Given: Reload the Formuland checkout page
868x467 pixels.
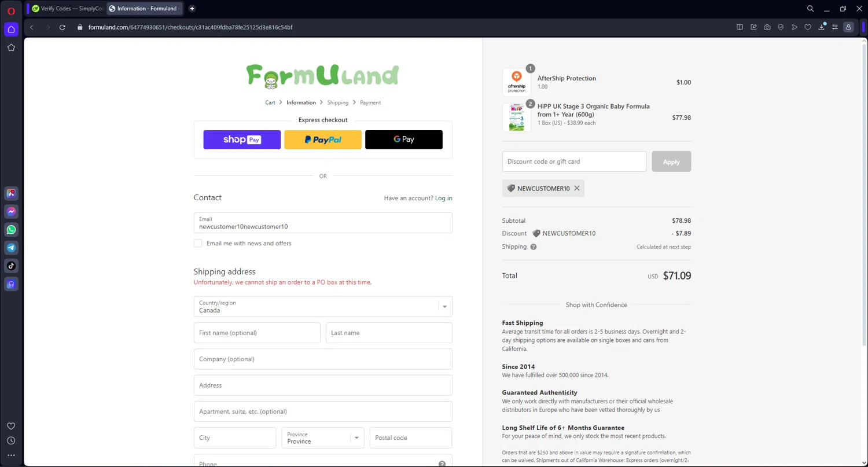Looking at the screenshot, I should (62, 27).
